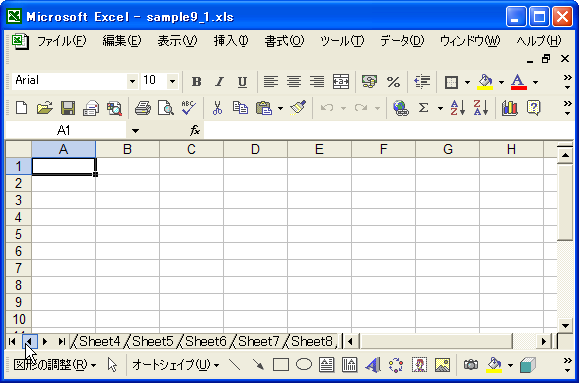
Task: Insert picture from file
Action: [442, 365]
